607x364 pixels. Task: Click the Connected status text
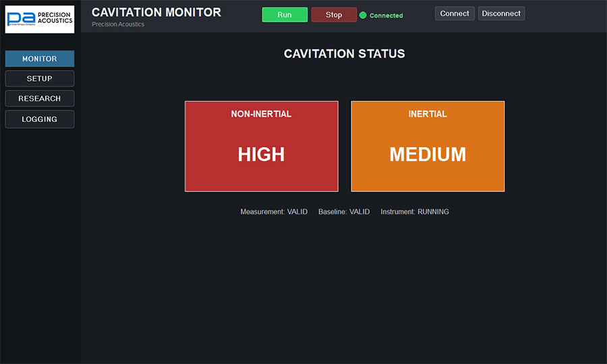(386, 16)
